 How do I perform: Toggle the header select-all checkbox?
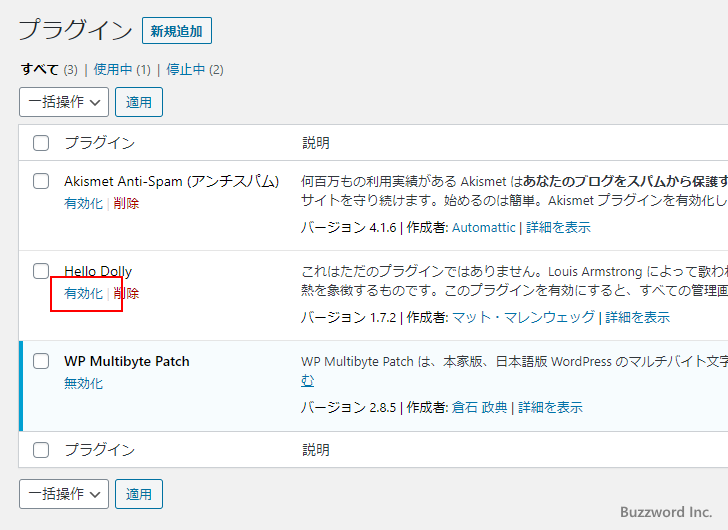pyautogui.click(x=41, y=143)
